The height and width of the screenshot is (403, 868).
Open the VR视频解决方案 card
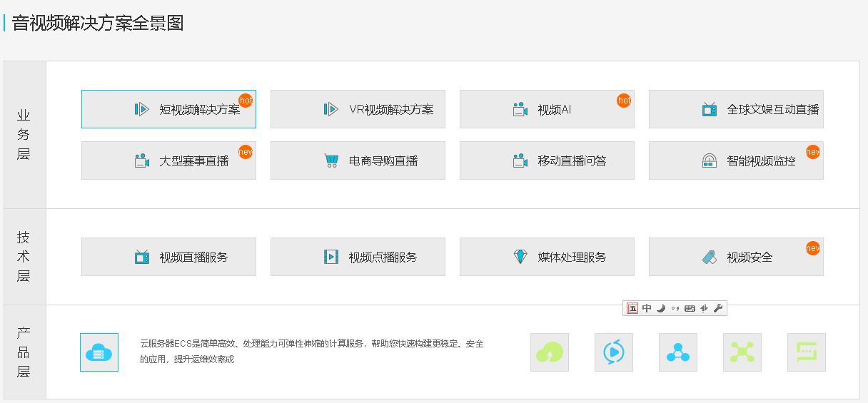coord(358,109)
